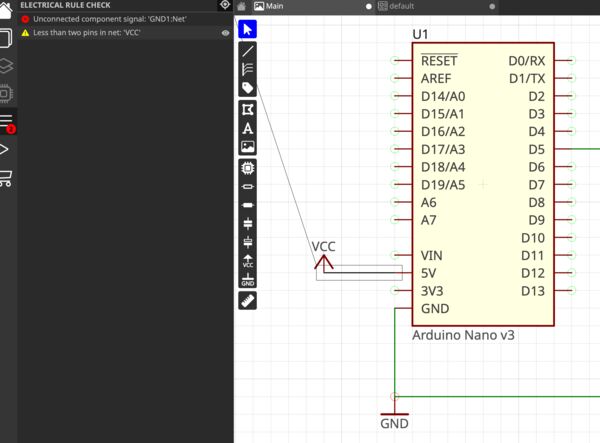Screen dimensions: 600x443
Task: Open the components chip panel in sidebar
Action: click(x=6, y=93)
